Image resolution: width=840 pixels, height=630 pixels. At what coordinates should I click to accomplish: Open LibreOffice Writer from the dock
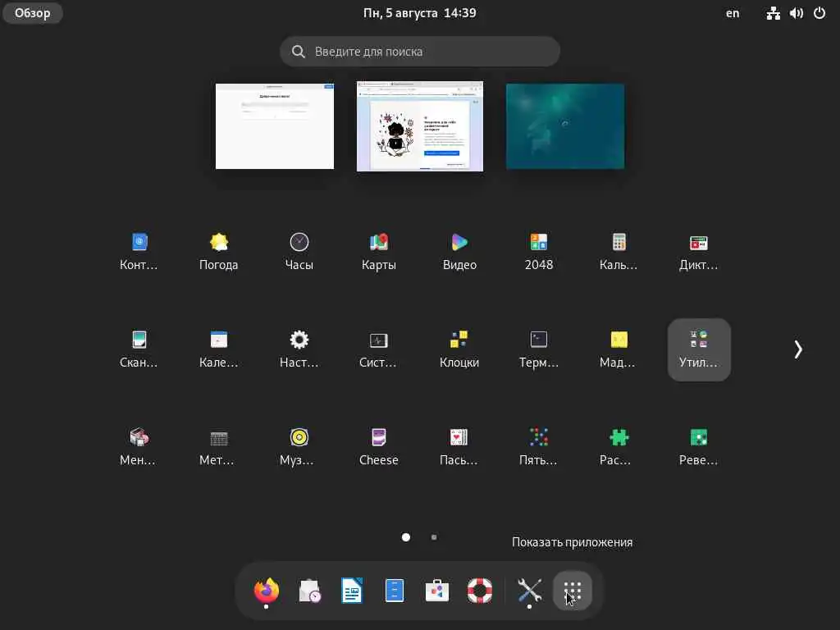pyautogui.click(x=352, y=591)
